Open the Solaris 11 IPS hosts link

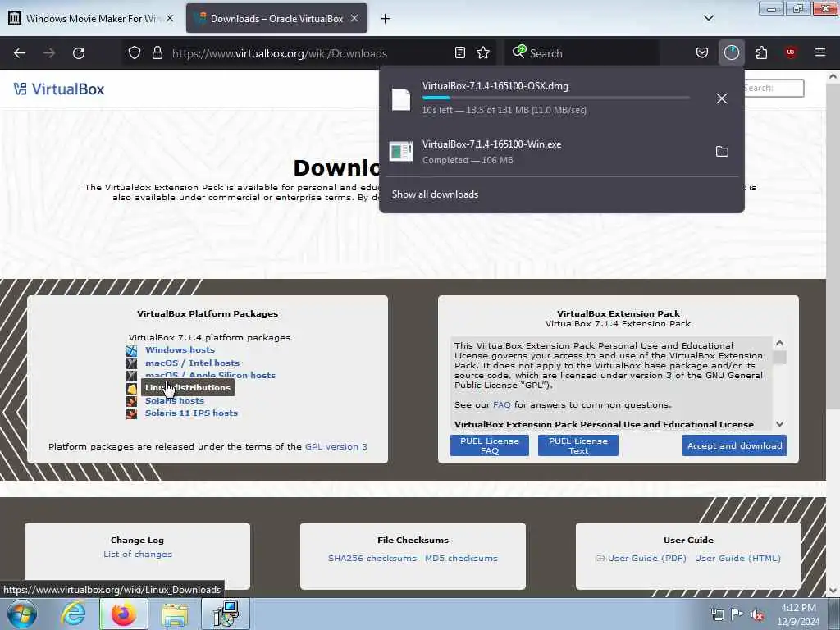click(x=191, y=413)
